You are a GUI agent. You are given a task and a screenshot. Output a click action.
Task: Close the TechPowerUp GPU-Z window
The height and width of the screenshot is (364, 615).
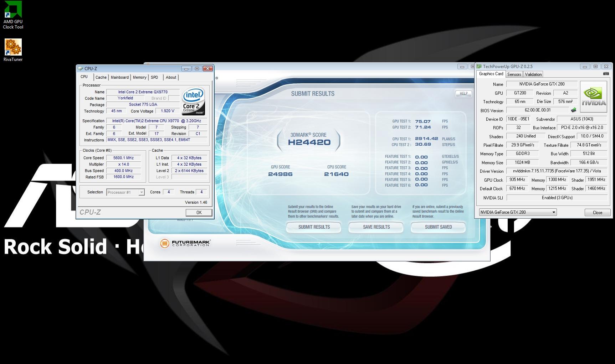(x=606, y=67)
